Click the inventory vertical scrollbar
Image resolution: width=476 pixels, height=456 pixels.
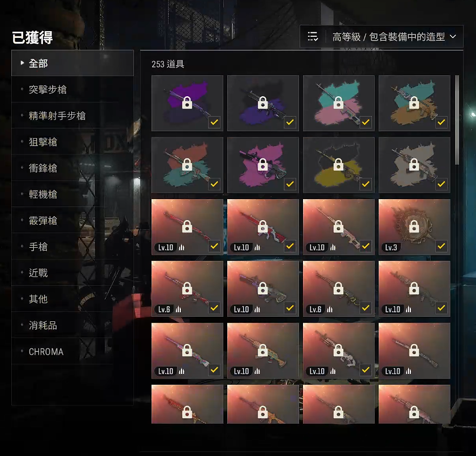click(x=457, y=120)
